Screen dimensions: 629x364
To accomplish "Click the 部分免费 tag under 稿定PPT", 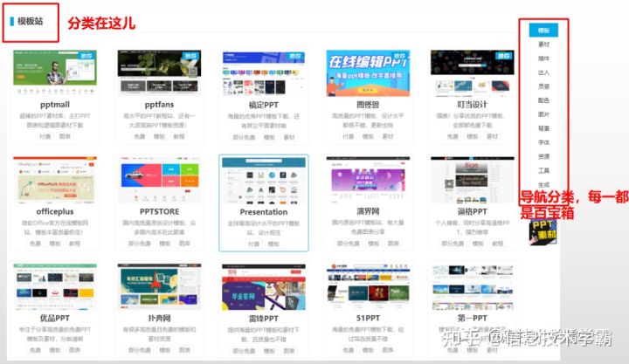I will (x=244, y=137).
